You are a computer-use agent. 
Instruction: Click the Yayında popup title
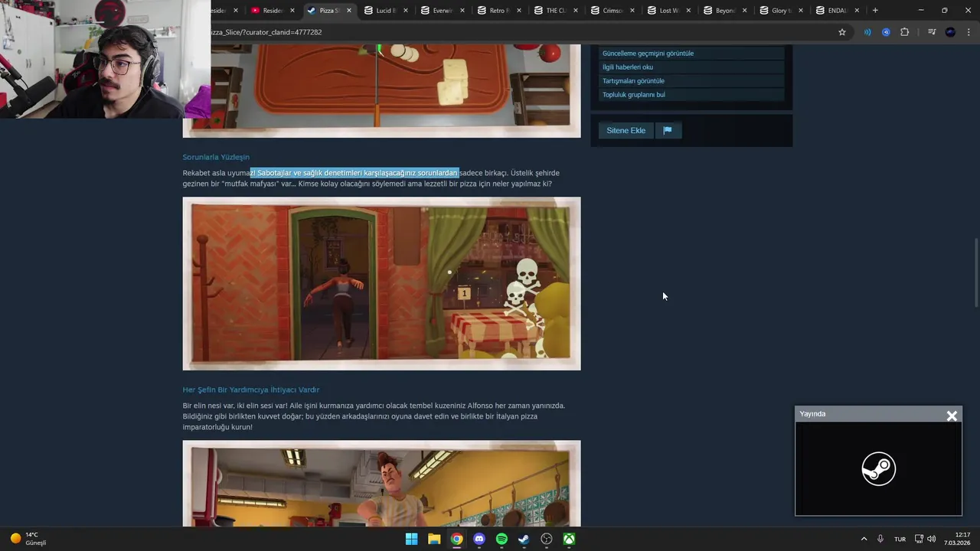pos(812,414)
